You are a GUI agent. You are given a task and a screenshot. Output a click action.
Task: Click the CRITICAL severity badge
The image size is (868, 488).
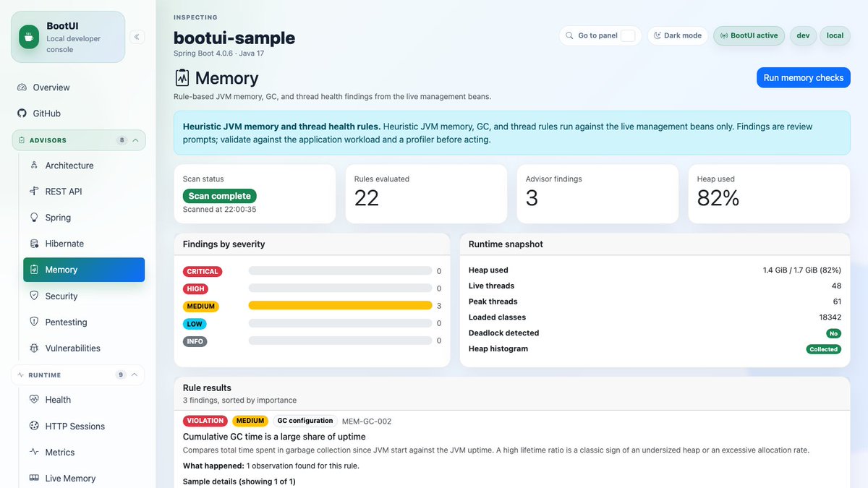[203, 272]
